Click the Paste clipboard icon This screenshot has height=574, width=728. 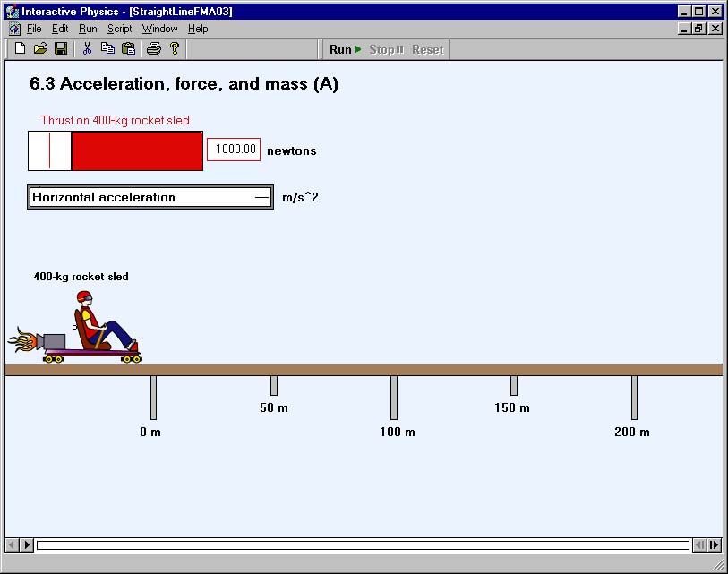pos(128,48)
